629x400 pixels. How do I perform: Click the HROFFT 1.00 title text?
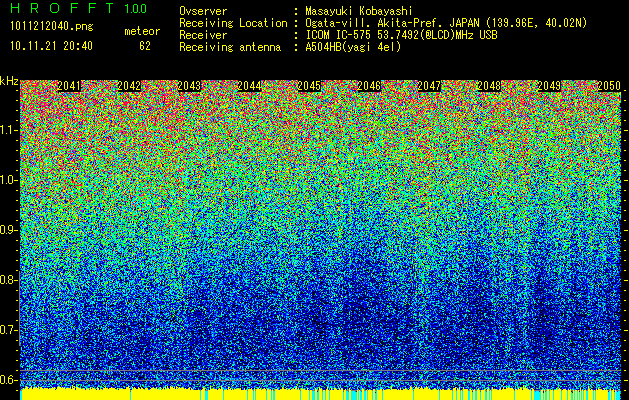(79, 8)
